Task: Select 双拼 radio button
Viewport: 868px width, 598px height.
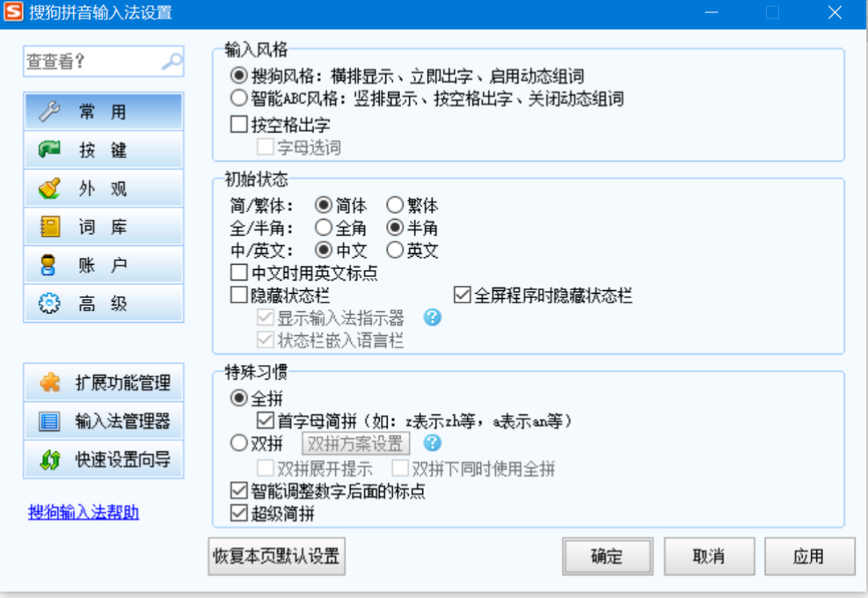Action: [x=238, y=443]
